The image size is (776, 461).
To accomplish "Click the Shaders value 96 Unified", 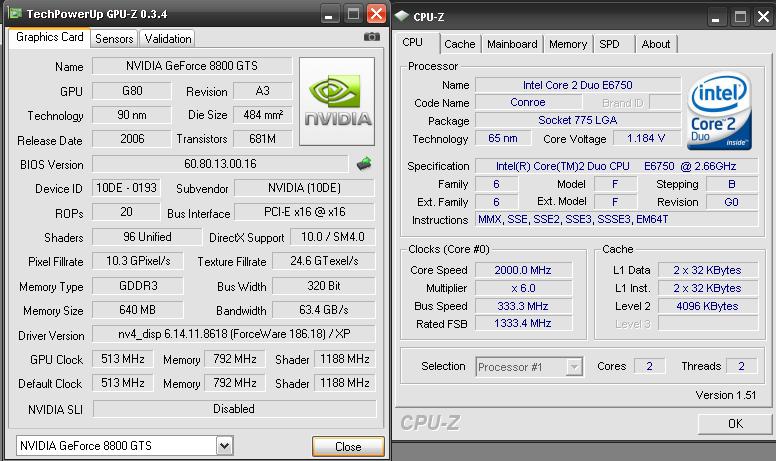I will [147, 236].
